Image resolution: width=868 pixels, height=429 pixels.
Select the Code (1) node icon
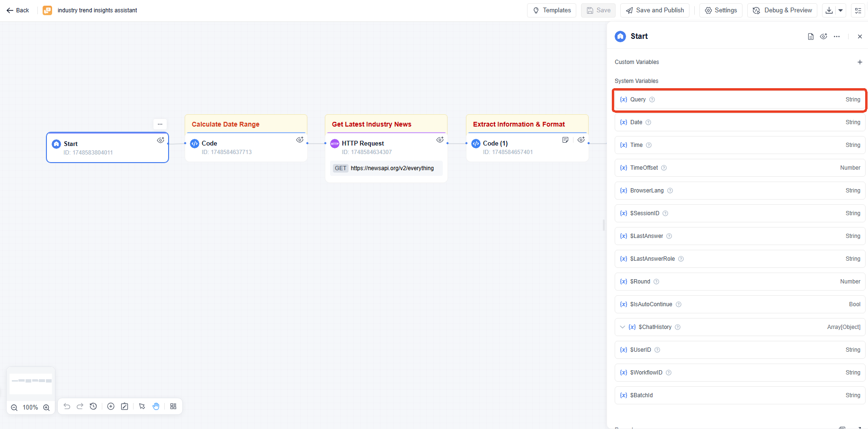coord(476,144)
